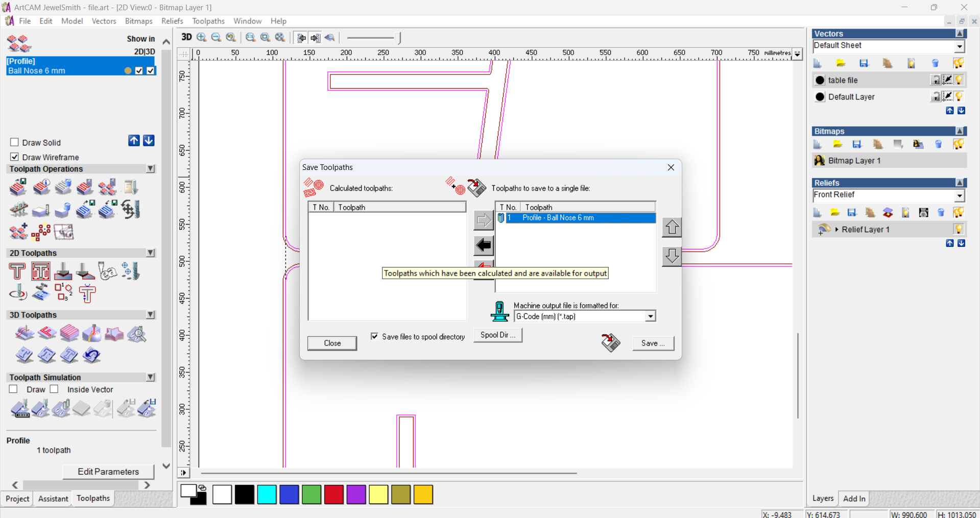Image resolution: width=980 pixels, height=518 pixels.
Task: Click the first 3D toolpaths icon
Action: [x=25, y=334]
